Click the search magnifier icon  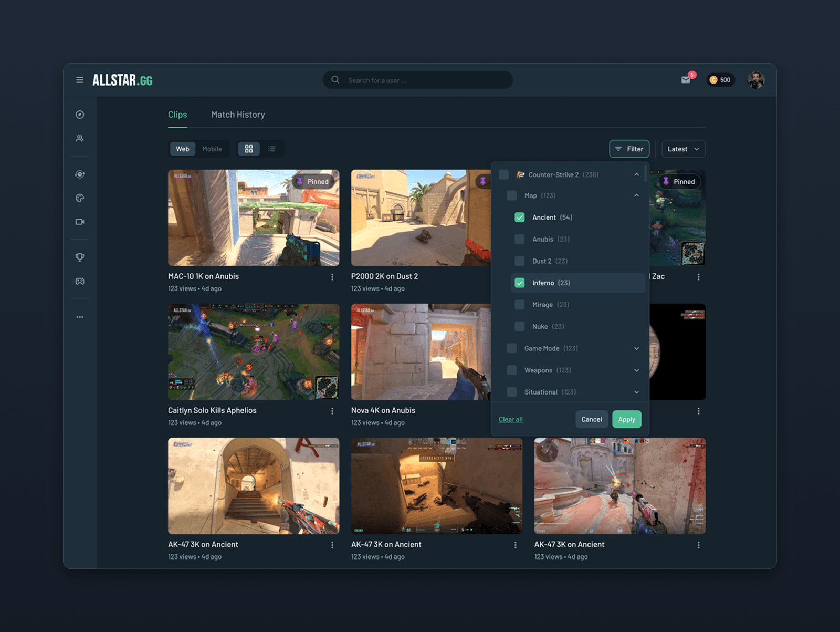point(335,80)
